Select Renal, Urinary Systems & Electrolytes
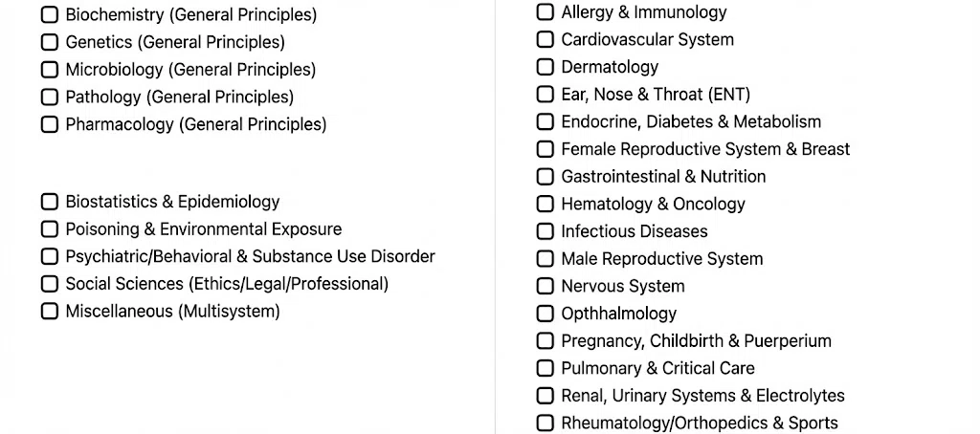The image size is (980, 434). tap(545, 396)
